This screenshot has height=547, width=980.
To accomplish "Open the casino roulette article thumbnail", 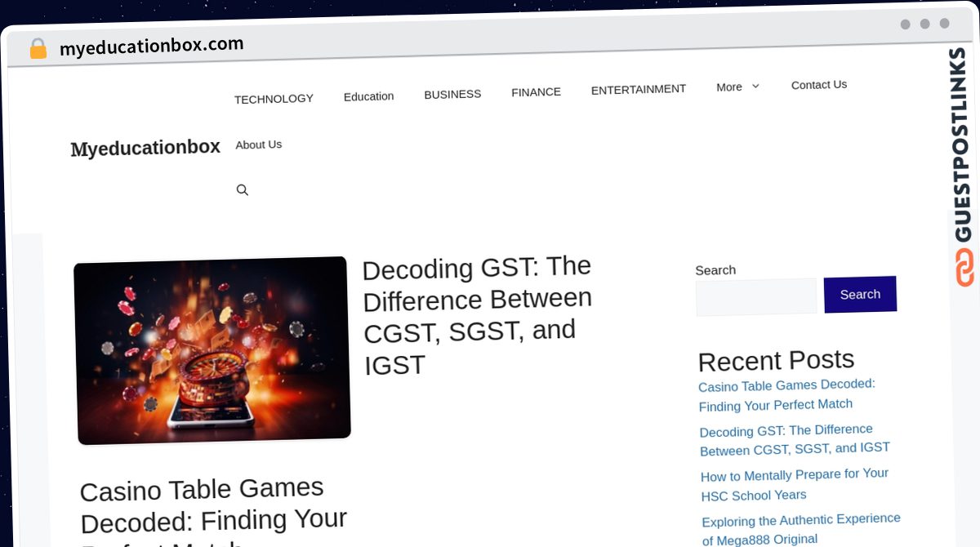I will point(212,351).
